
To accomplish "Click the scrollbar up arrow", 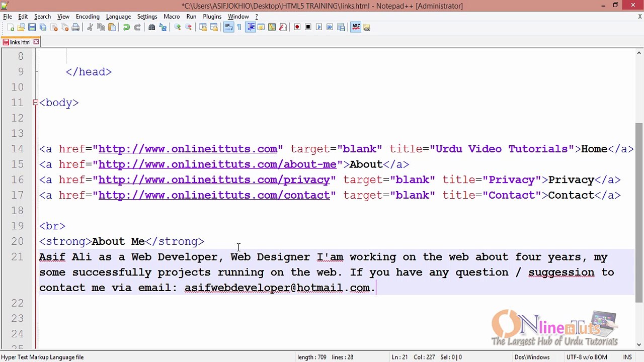I will click(x=639, y=53).
